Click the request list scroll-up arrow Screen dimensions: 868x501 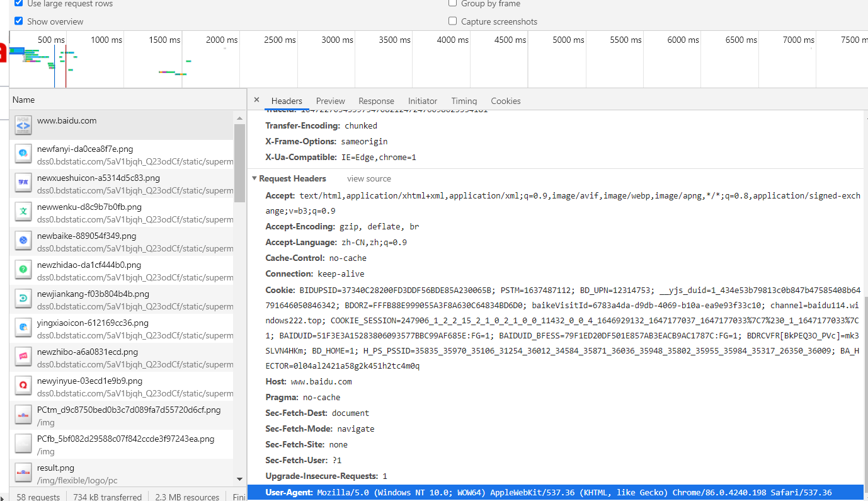coord(239,118)
